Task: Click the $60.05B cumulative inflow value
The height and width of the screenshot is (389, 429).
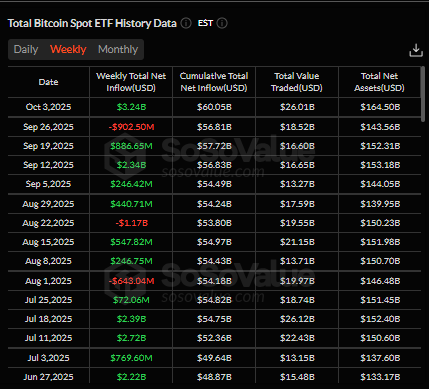Action: click(x=214, y=107)
